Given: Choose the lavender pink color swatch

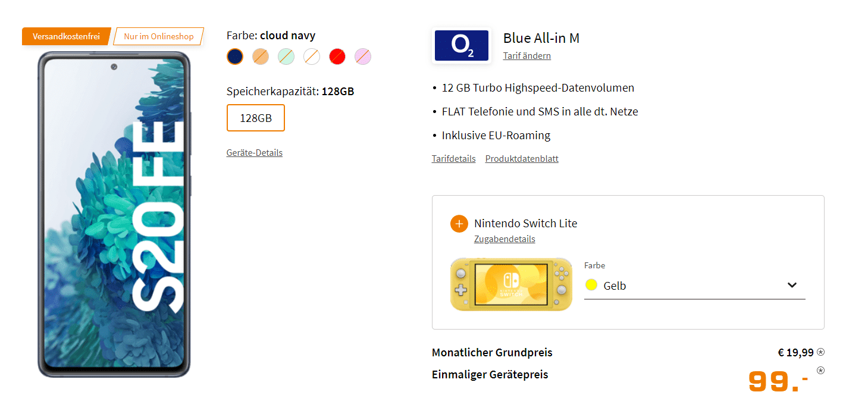Looking at the screenshot, I should 363,57.
